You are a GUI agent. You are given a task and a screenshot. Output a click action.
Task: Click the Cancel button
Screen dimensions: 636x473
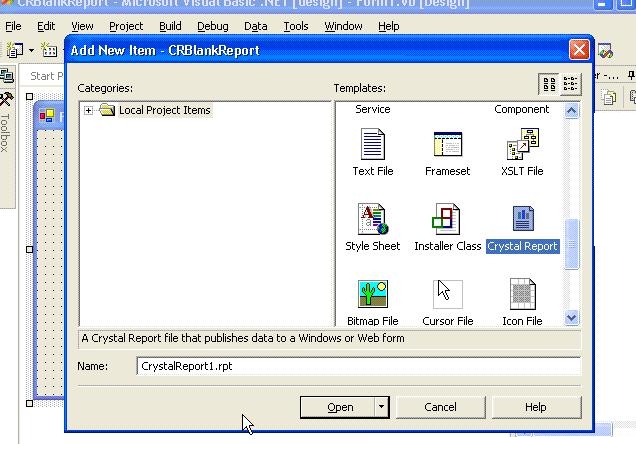(x=440, y=407)
